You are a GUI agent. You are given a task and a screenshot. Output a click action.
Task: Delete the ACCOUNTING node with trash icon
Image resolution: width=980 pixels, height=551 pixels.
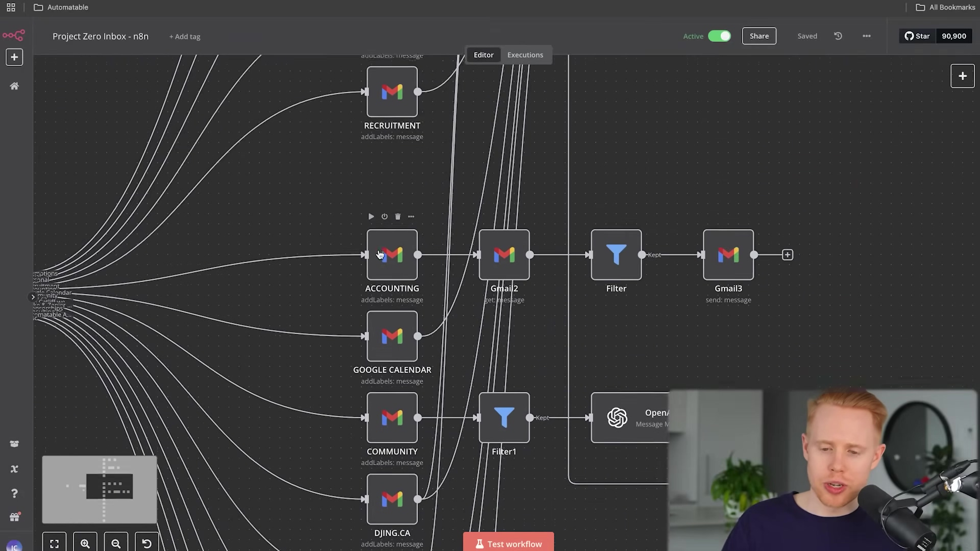pyautogui.click(x=398, y=217)
